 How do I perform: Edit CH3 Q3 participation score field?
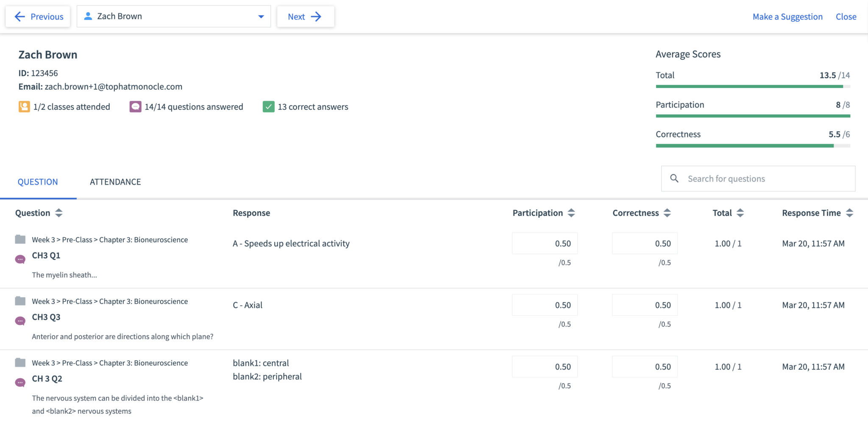[545, 305]
